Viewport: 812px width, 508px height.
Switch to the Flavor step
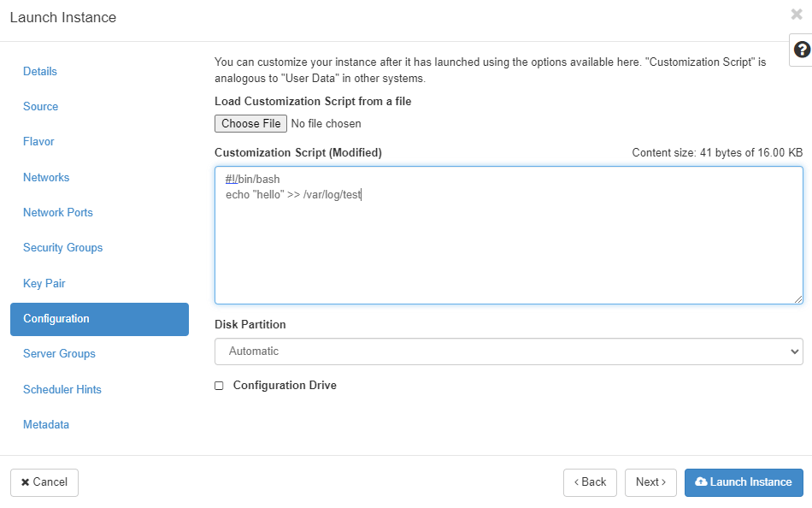38,142
